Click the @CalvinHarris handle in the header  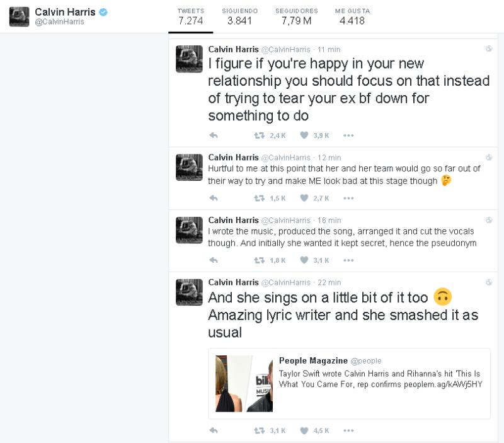pyautogui.click(x=59, y=23)
